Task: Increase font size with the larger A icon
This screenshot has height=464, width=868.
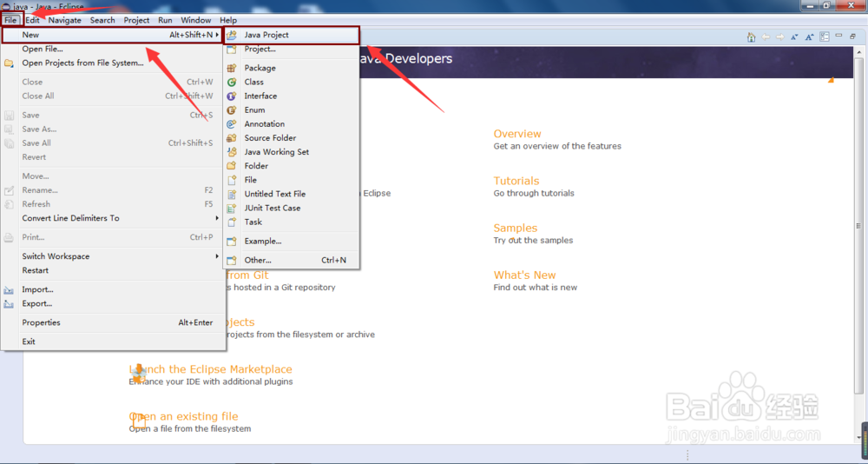Action: click(x=809, y=37)
